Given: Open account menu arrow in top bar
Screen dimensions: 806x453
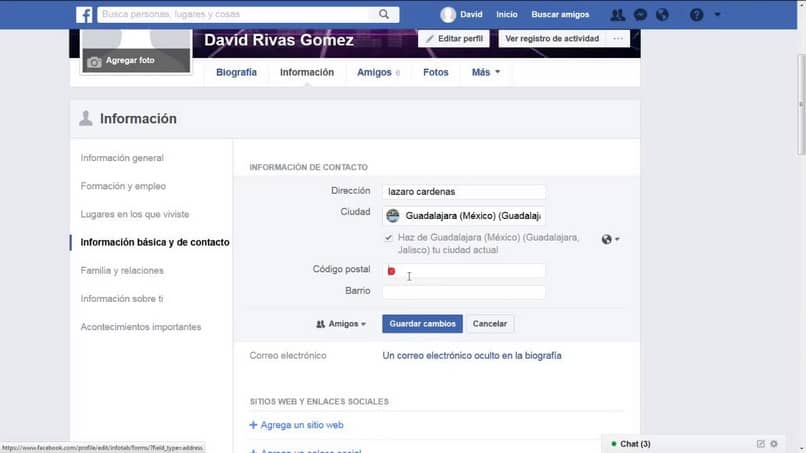Looking at the screenshot, I should coord(717,14).
